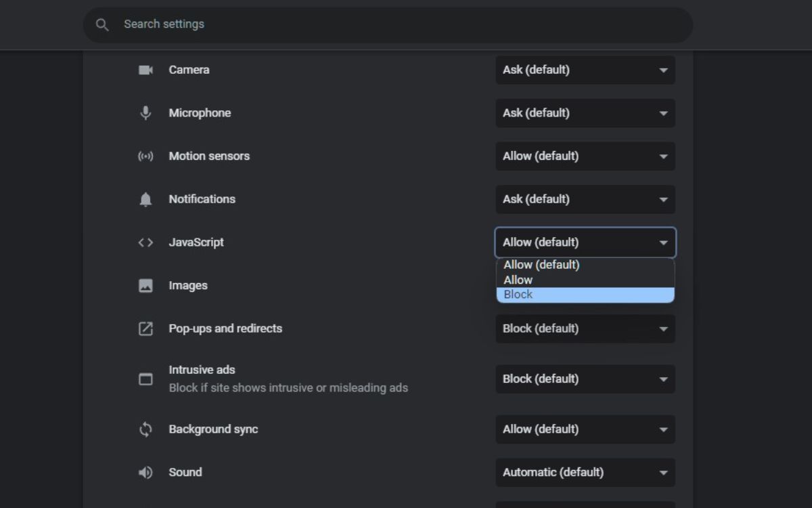Click the Background sync icon
The width and height of the screenshot is (812, 508).
(145, 429)
